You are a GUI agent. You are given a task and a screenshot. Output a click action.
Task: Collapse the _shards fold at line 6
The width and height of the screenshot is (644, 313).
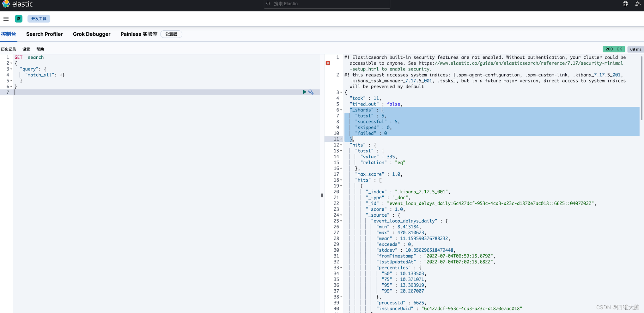[x=341, y=110]
